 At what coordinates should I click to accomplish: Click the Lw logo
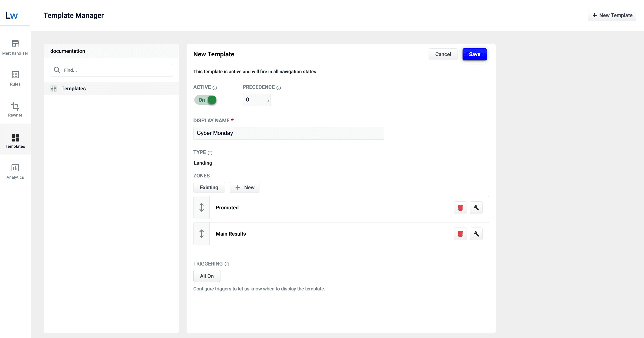[12, 15]
